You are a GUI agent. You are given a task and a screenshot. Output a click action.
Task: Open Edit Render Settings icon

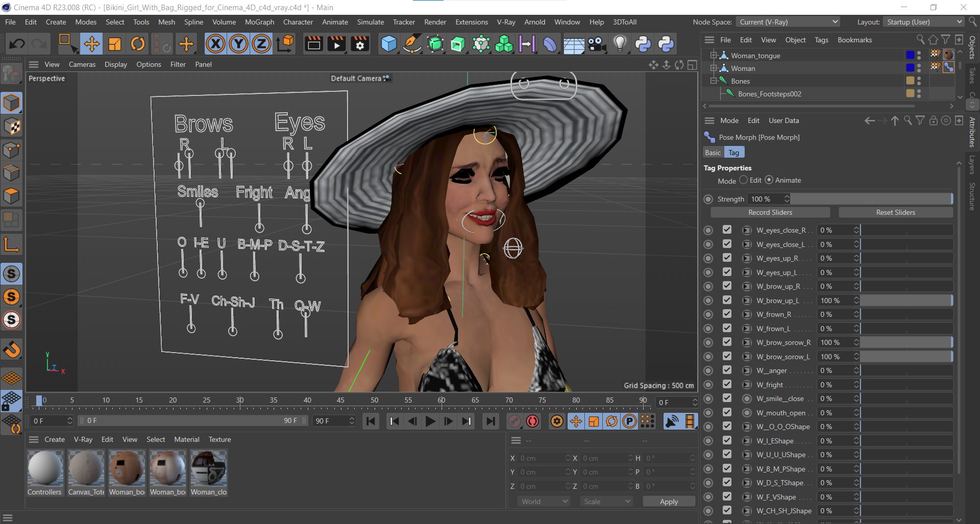360,44
